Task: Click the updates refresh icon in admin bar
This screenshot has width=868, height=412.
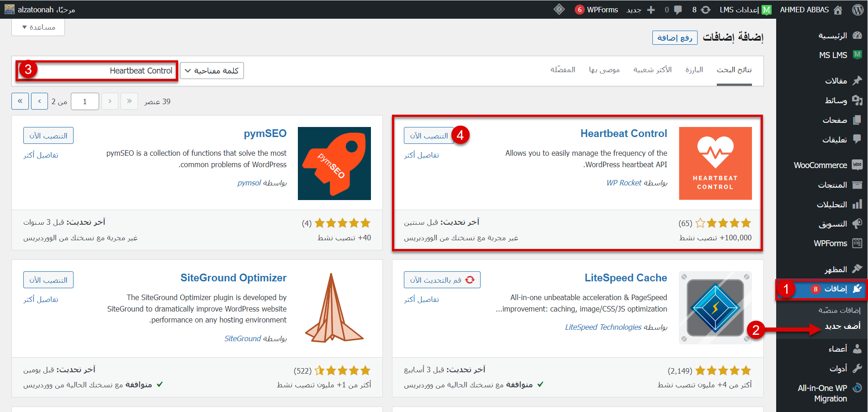Action: [x=706, y=10]
